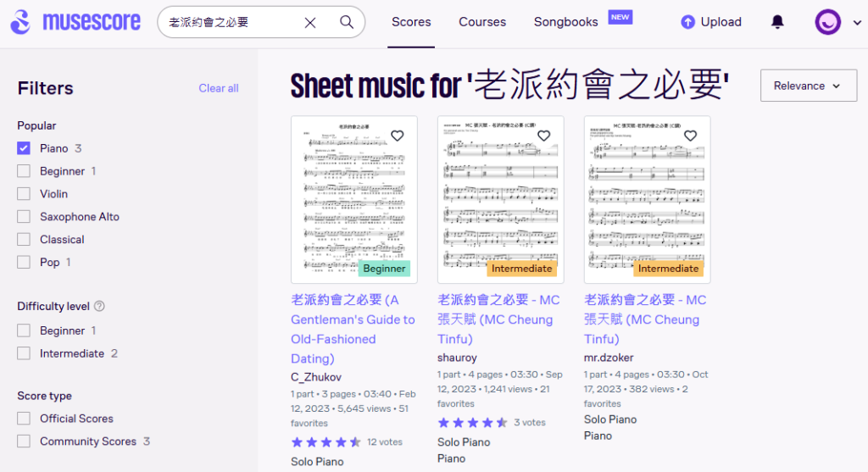Check the Intermediate difficulty filter
This screenshot has width=868, height=472.
[x=23, y=353]
